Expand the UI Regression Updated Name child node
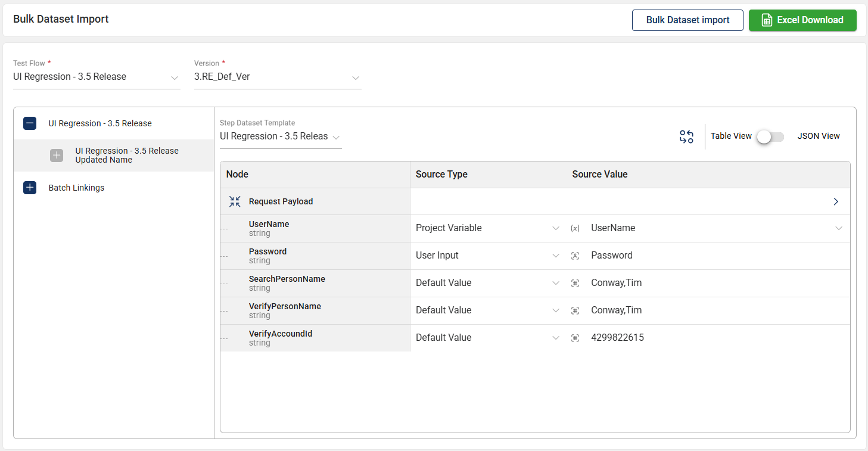This screenshot has width=868, height=451. 57,155
